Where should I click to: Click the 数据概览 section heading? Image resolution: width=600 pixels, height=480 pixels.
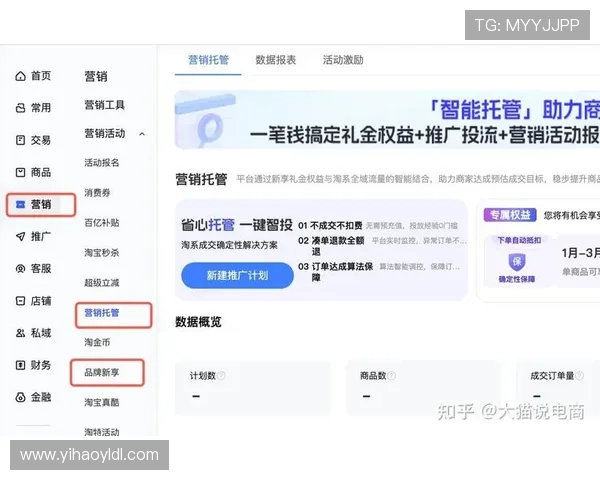pyautogui.click(x=198, y=322)
